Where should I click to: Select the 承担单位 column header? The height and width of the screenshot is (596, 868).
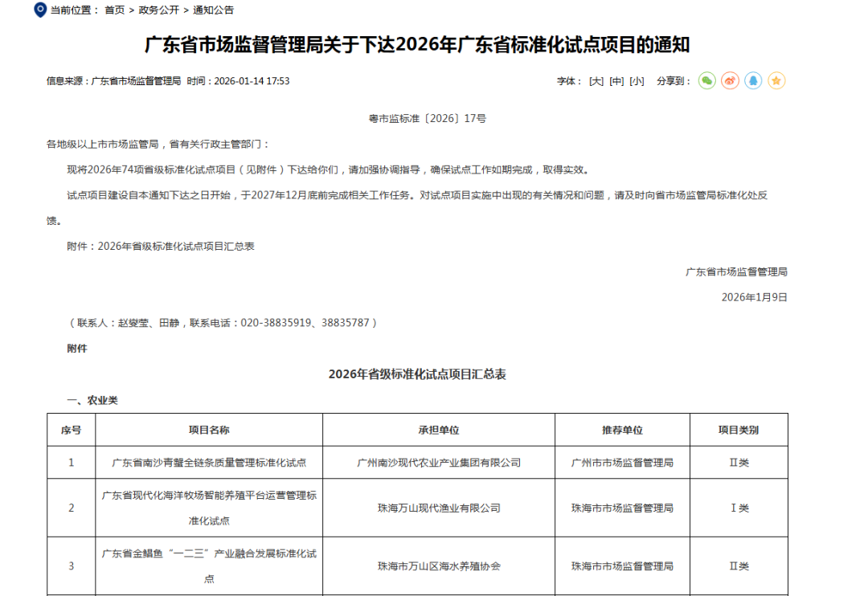point(439,430)
